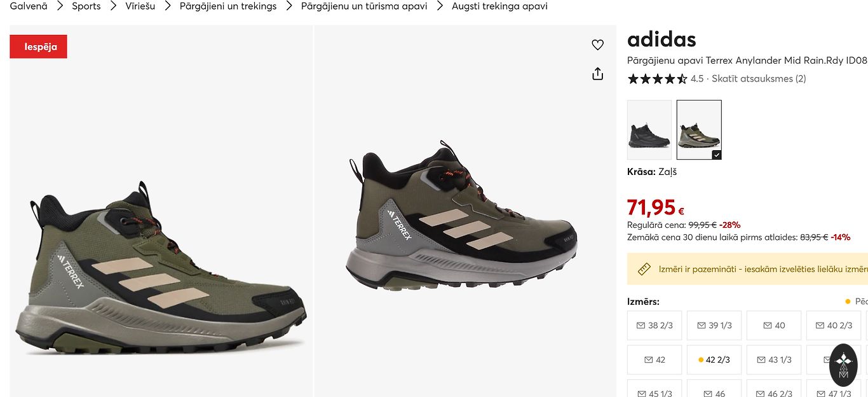
Task: Open the round floating chat widget icon
Action: [x=843, y=365]
